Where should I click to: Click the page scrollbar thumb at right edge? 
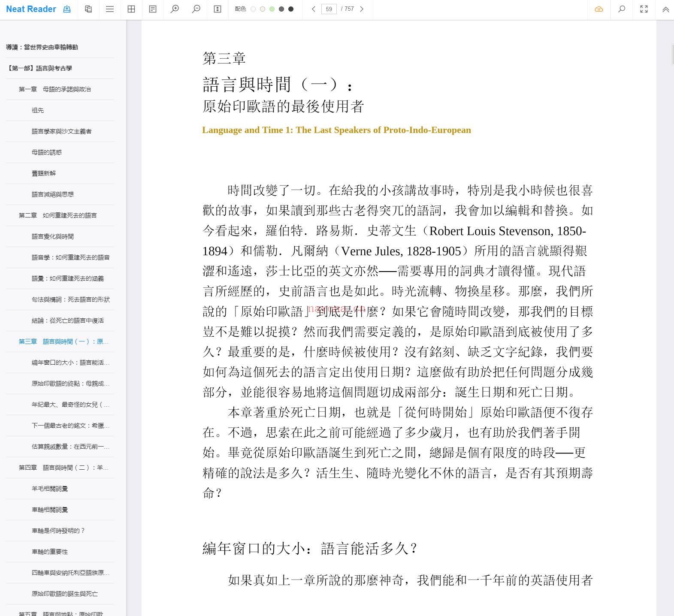672,54
